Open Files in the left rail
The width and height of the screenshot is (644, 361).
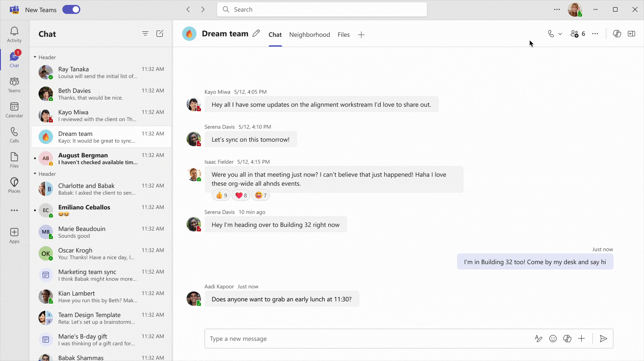14,160
